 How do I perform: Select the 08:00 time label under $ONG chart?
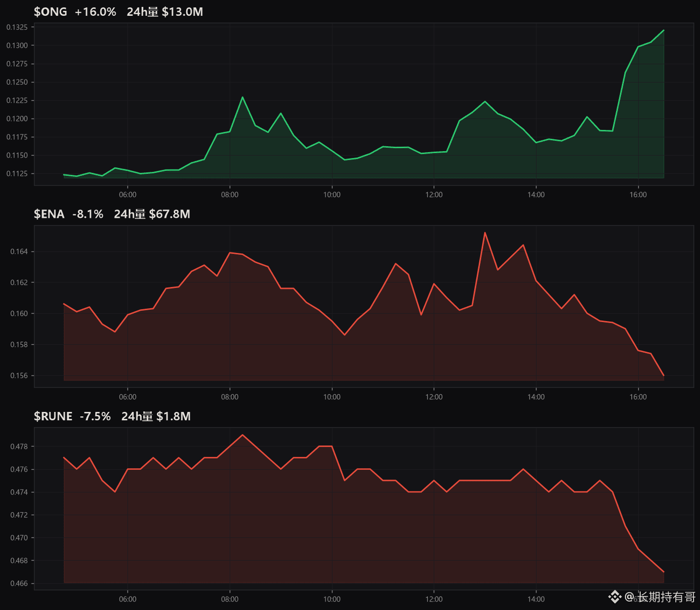tap(230, 195)
